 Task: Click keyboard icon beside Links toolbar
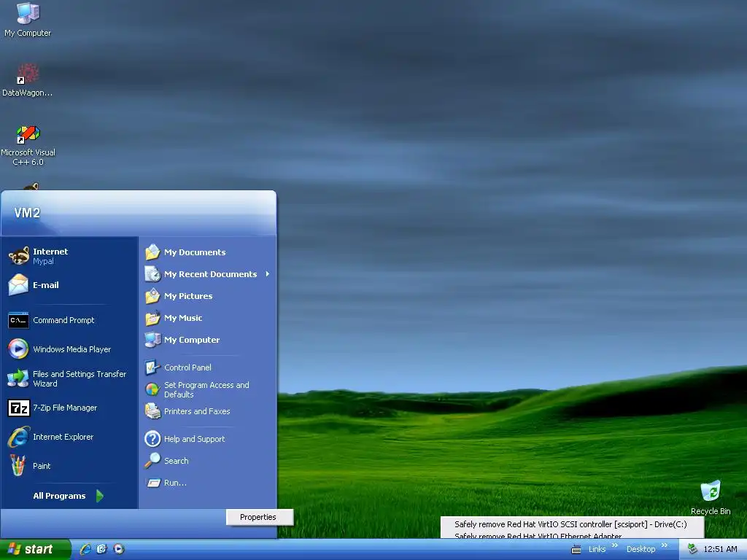576,550
